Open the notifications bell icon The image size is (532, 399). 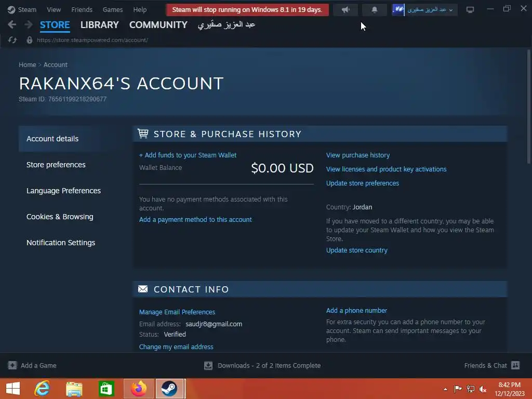coord(374,9)
